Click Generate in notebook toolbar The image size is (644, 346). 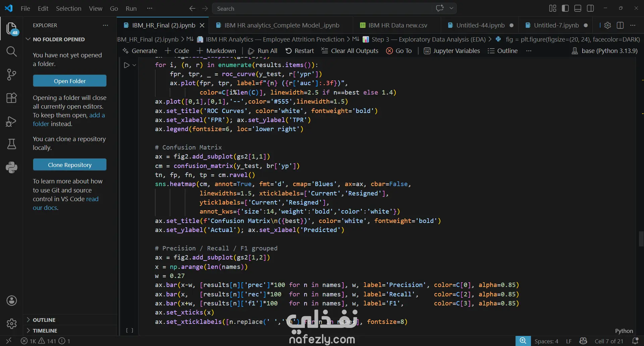[140, 51]
